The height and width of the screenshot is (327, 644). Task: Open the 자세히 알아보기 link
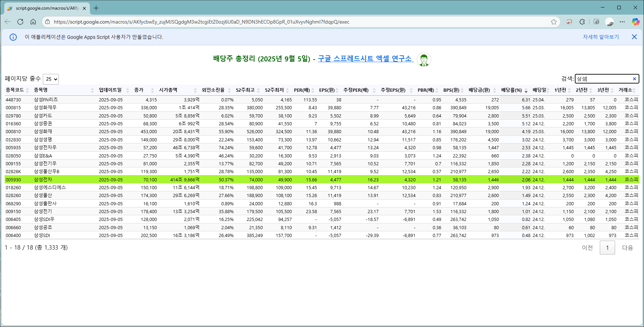601,37
